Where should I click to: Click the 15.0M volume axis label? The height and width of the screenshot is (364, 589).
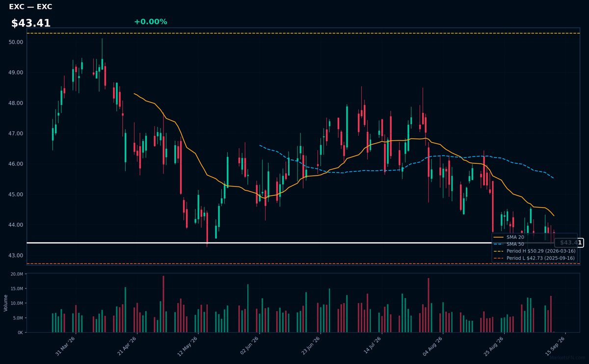(x=17, y=288)
